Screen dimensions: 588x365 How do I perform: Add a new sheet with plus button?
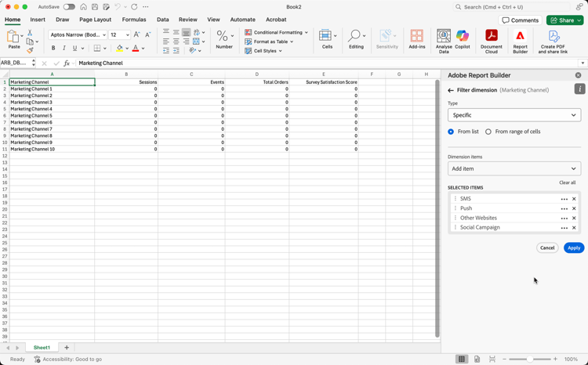[67, 348]
